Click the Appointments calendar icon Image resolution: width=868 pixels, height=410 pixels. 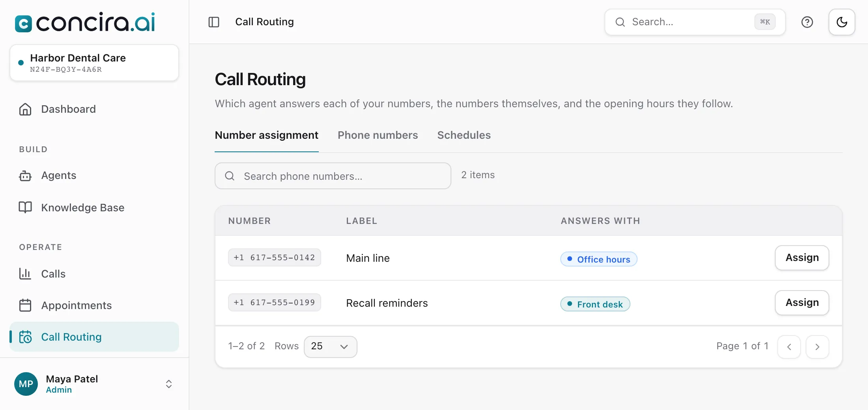[x=25, y=305]
